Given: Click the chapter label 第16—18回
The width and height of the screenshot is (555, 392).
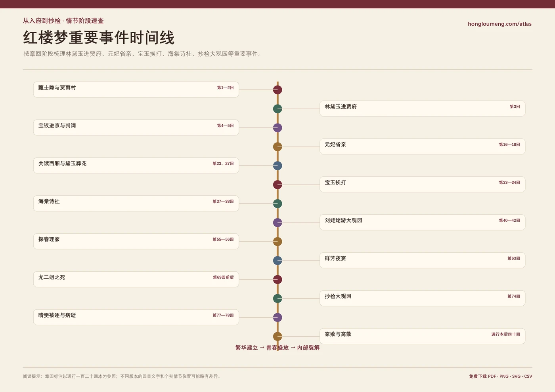Looking at the screenshot, I should (x=509, y=145).
